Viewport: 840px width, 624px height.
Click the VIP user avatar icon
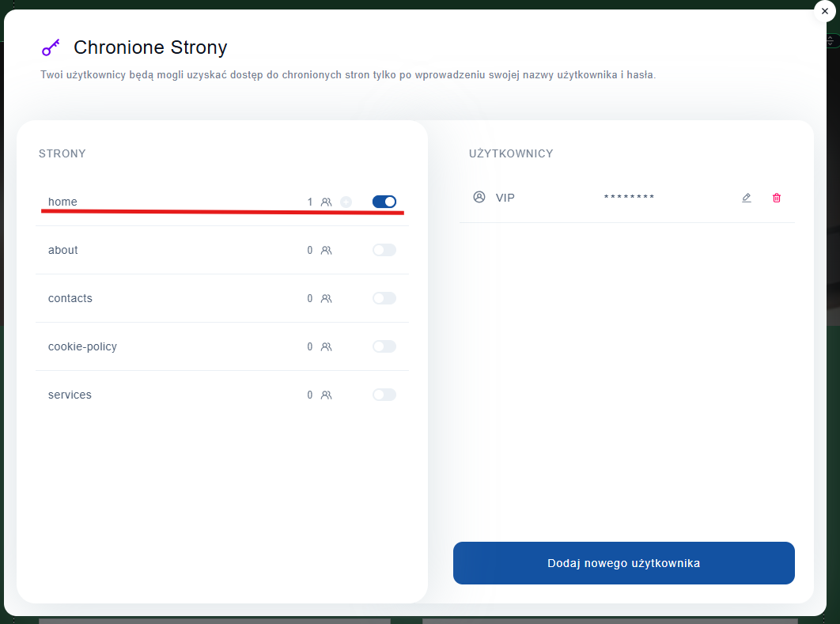(479, 197)
